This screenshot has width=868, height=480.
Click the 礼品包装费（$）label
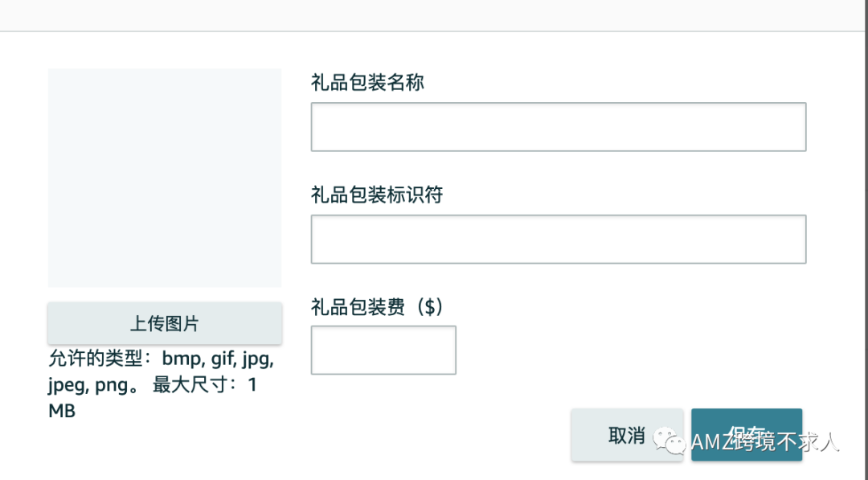[376, 306]
